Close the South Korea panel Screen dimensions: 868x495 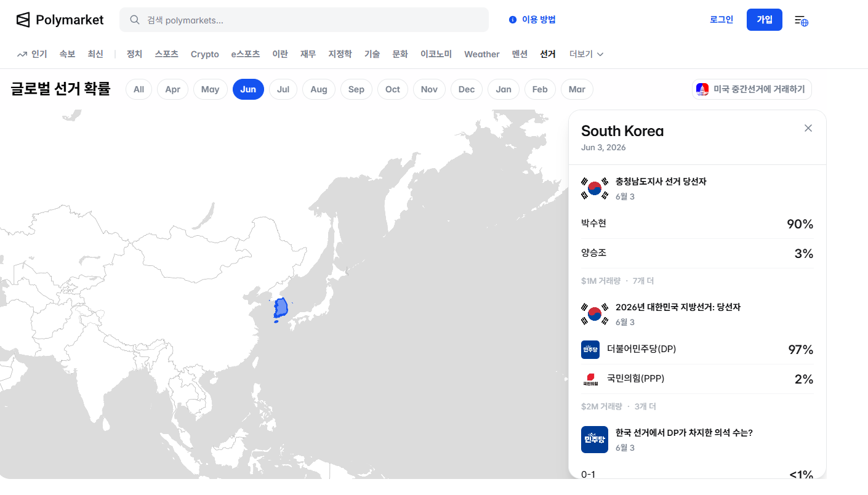(808, 128)
